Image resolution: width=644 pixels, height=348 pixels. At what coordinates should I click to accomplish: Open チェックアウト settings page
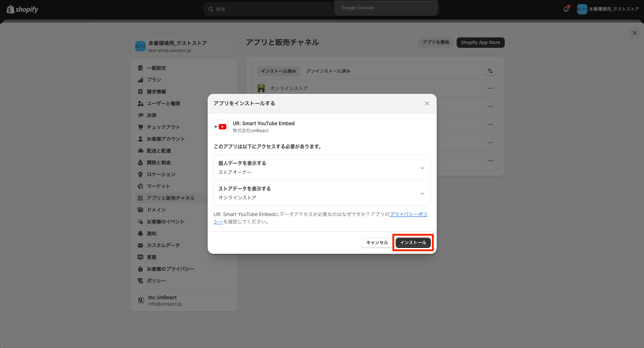point(184,127)
